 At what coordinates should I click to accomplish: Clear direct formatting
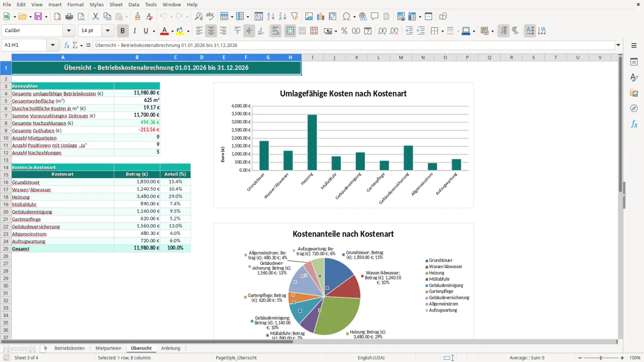149,17
